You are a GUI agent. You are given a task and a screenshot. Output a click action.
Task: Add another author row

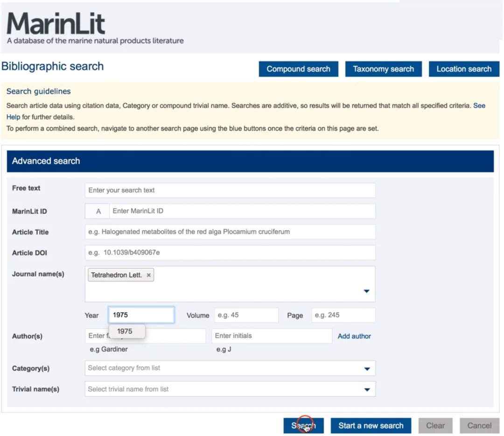354,336
